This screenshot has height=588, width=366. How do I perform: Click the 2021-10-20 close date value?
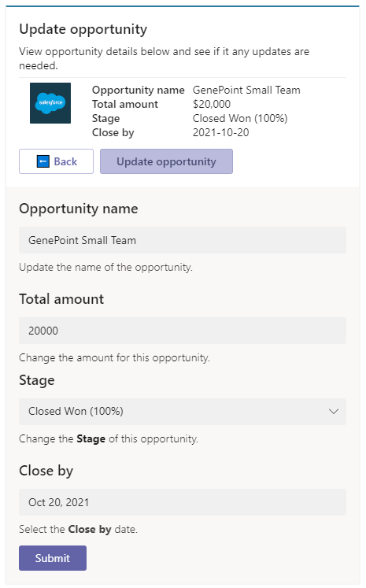pos(220,132)
